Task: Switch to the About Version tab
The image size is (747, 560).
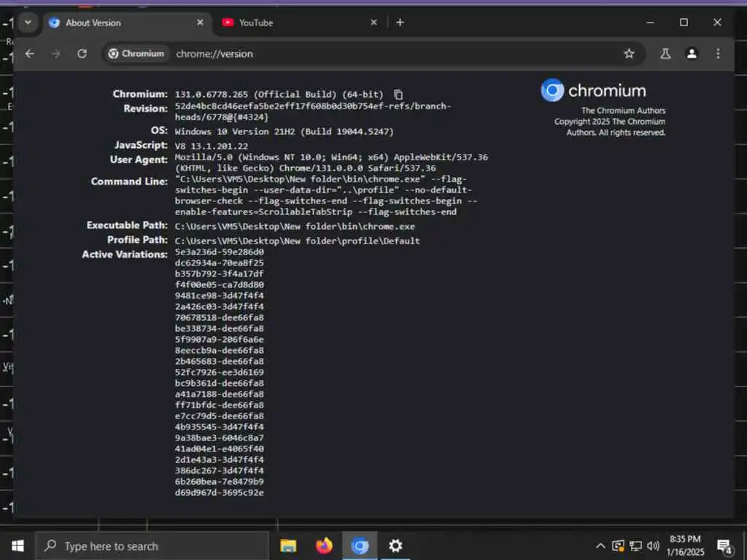Action: [x=126, y=23]
